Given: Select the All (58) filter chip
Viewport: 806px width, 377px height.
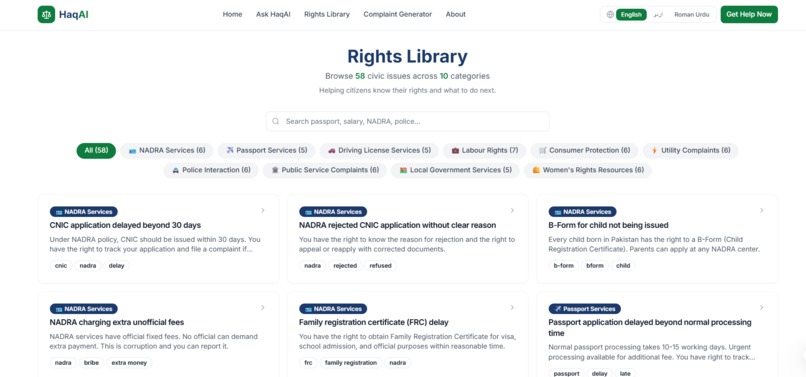Looking at the screenshot, I should [96, 151].
